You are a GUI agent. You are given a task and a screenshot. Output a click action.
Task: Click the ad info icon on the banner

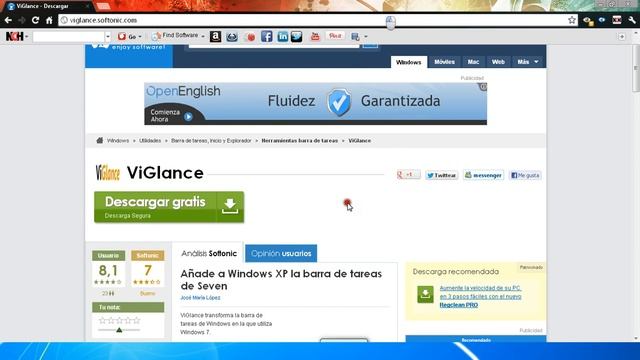(483, 87)
